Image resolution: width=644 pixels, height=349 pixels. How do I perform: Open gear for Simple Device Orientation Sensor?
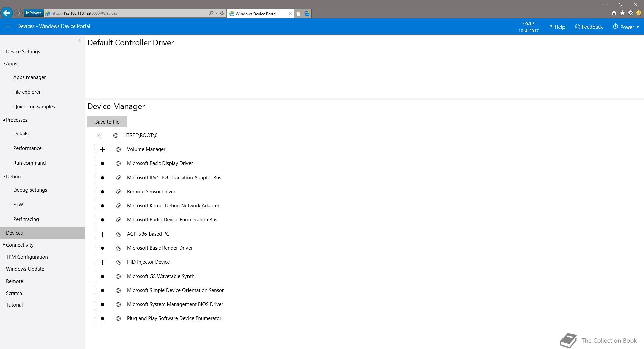click(119, 290)
